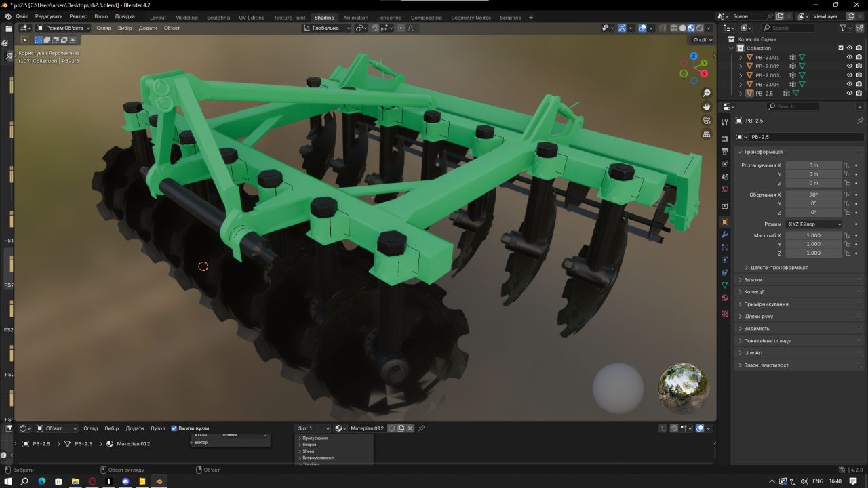Image resolution: width=868 pixels, height=488 pixels.
Task: Open the Slot 1 material slot dropdown
Action: coord(313,428)
